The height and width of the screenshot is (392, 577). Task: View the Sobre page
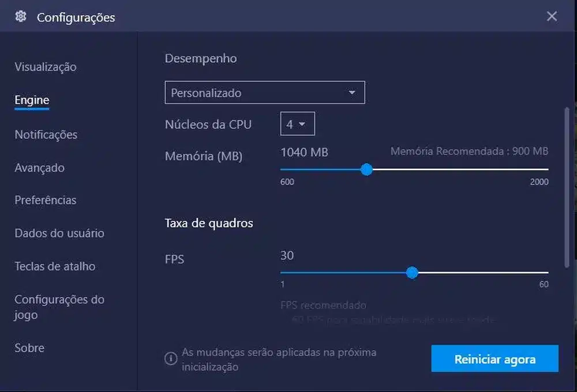coord(29,348)
